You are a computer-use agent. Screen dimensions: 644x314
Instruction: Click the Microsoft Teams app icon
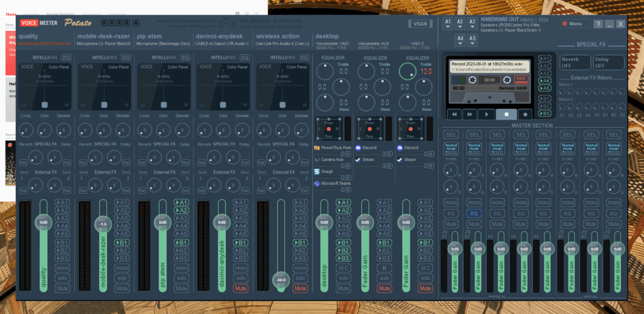317,183
